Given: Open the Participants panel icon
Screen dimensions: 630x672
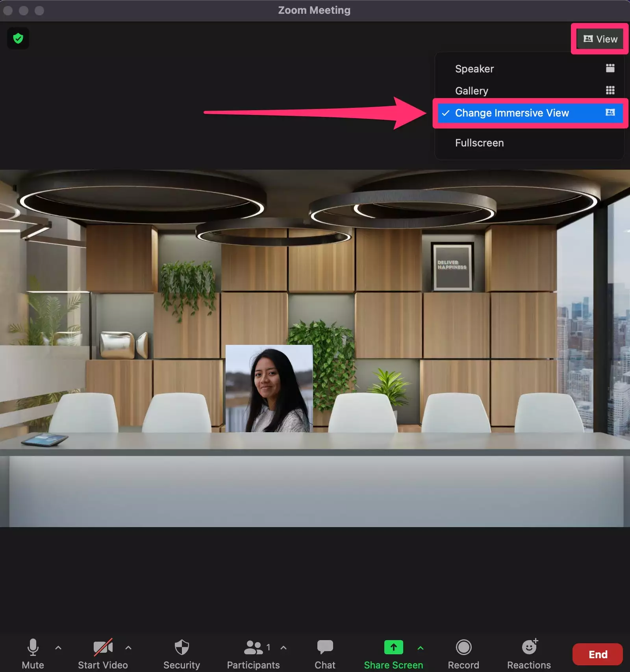Looking at the screenshot, I should pyautogui.click(x=253, y=647).
